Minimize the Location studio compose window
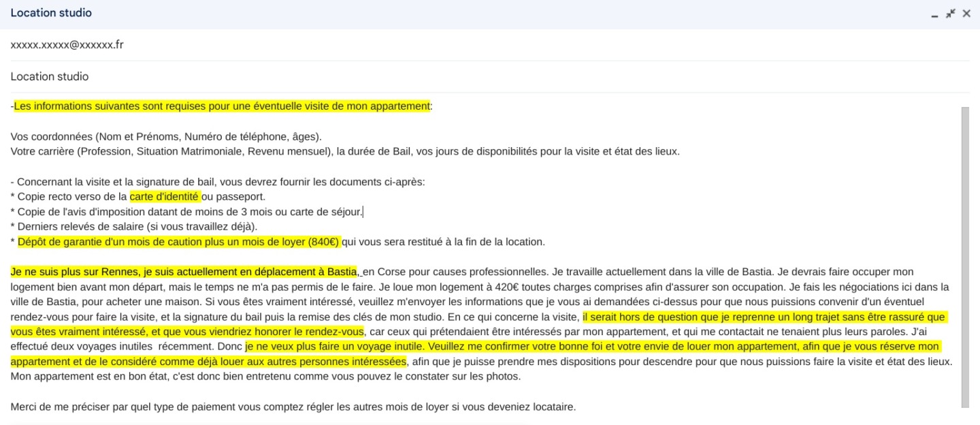The height and width of the screenshot is (425, 980). [934, 13]
